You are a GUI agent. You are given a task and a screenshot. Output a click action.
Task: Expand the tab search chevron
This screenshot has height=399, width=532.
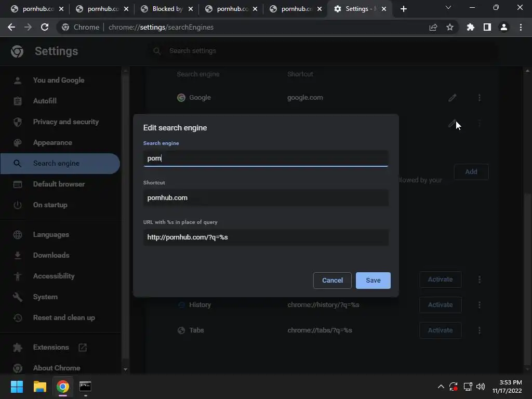point(448,7)
